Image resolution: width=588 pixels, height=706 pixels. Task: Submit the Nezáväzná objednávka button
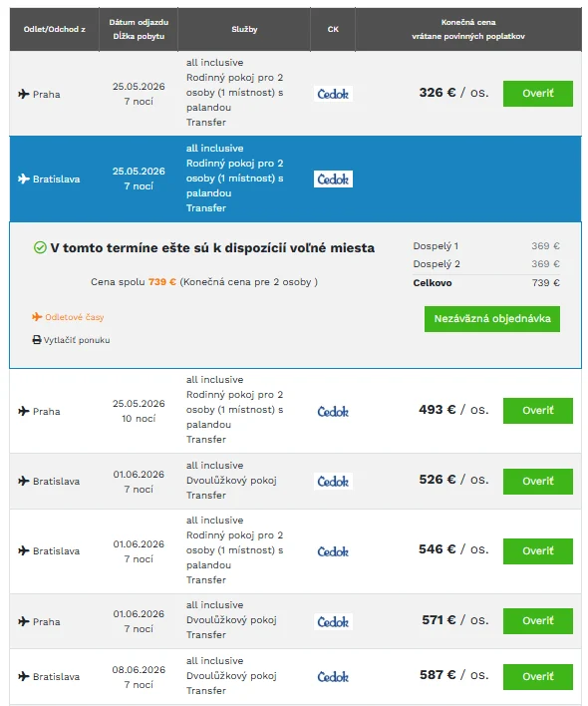(492, 319)
